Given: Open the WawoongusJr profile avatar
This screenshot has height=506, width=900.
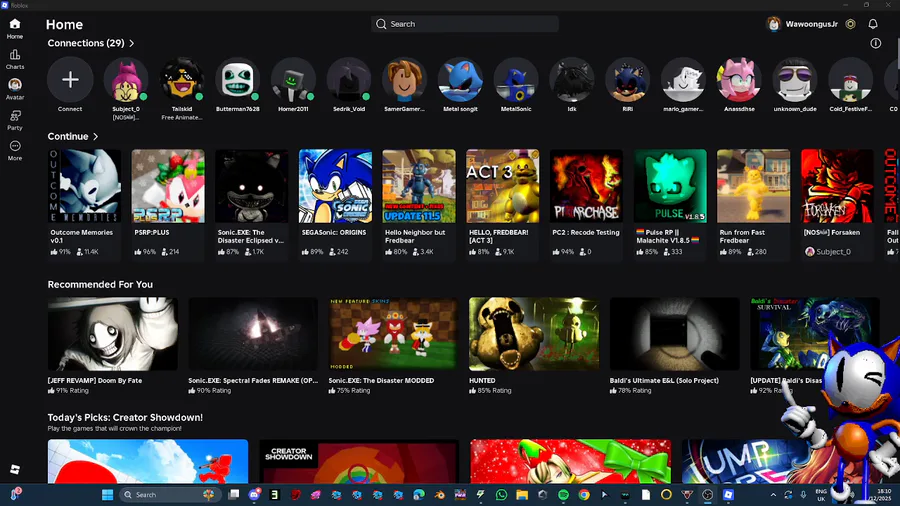Looking at the screenshot, I should click(x=774, y=24).
